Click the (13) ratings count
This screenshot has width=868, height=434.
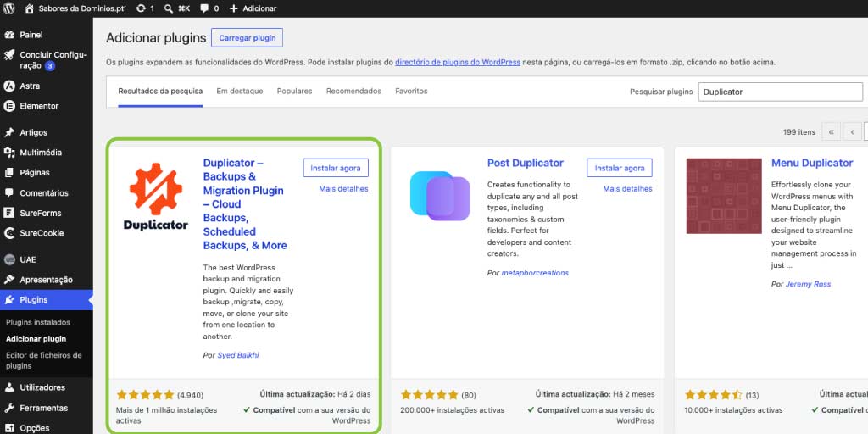(x=753, y=395)
